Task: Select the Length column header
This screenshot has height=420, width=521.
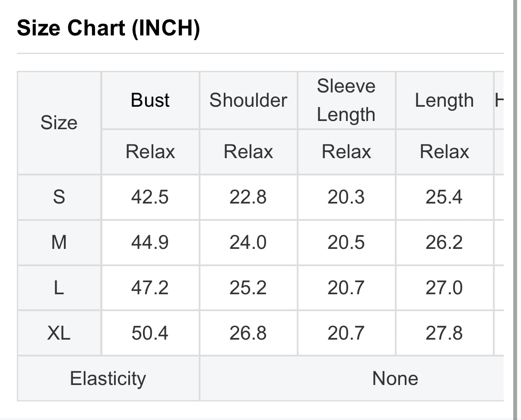Action: (444, 100)
